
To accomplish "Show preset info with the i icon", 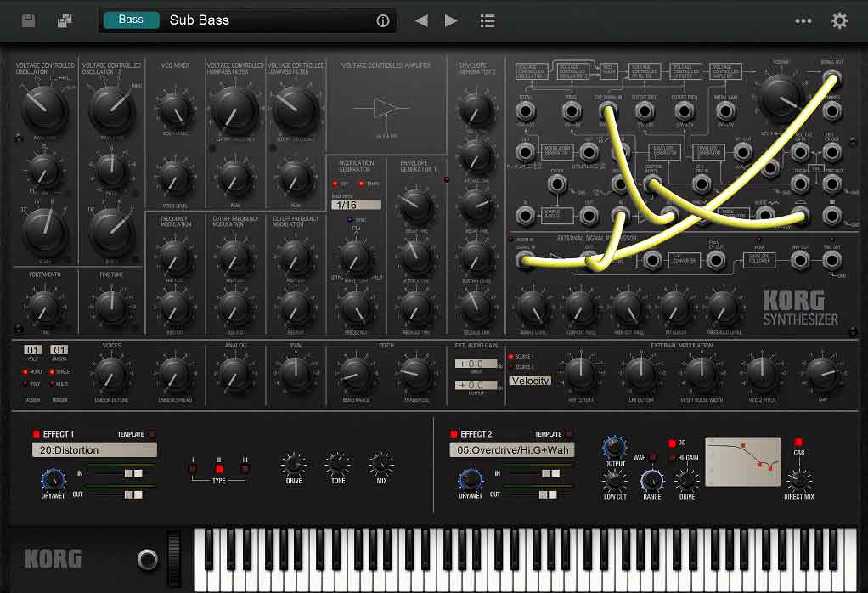I will (382, 21).
